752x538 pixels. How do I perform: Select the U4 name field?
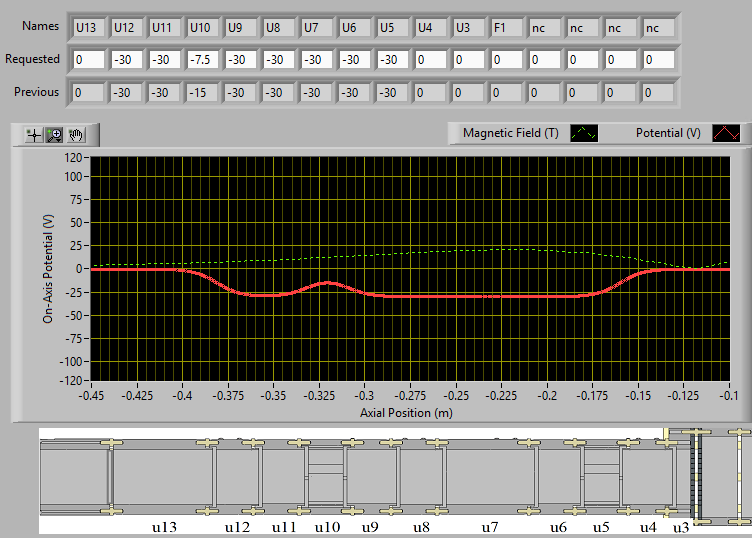point(431,28)
